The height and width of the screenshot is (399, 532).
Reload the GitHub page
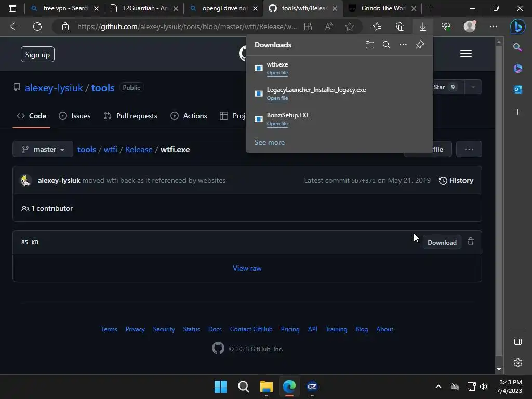[37, 26]
